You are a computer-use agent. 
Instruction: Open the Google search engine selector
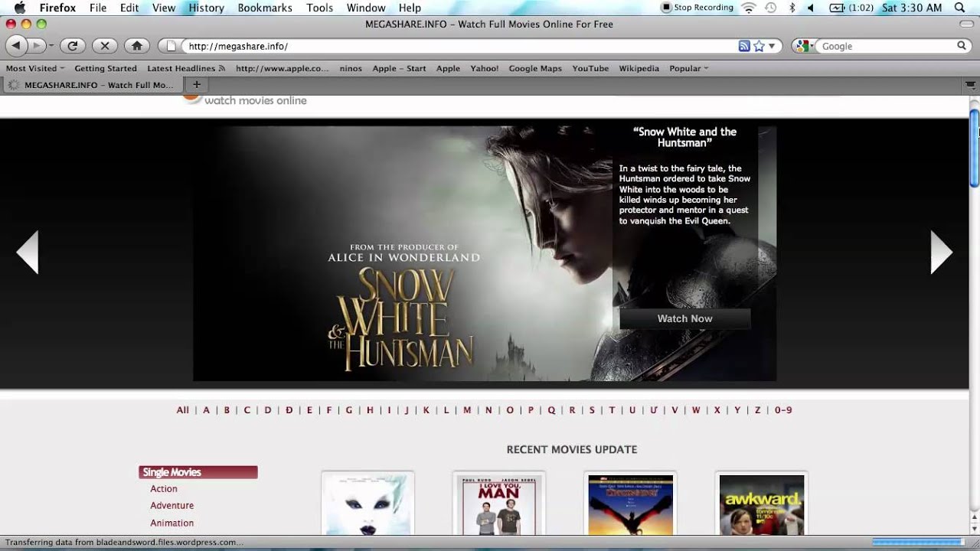click(x=803, y=46)
